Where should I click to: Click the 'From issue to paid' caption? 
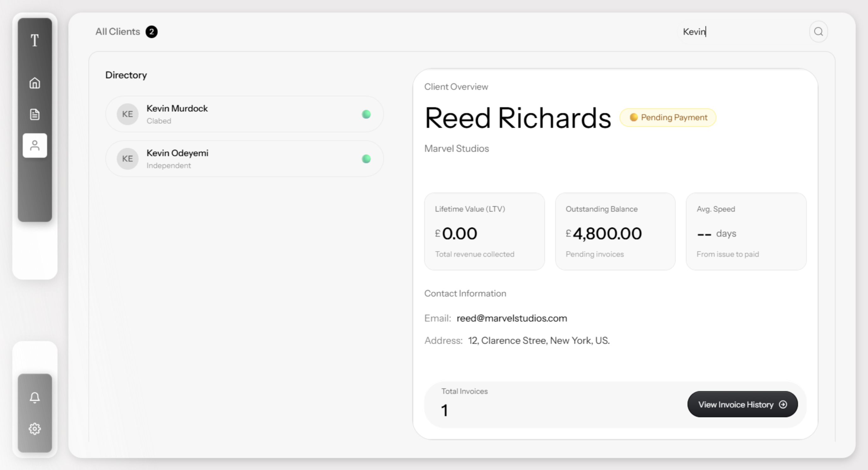click(x=728, y=254)
